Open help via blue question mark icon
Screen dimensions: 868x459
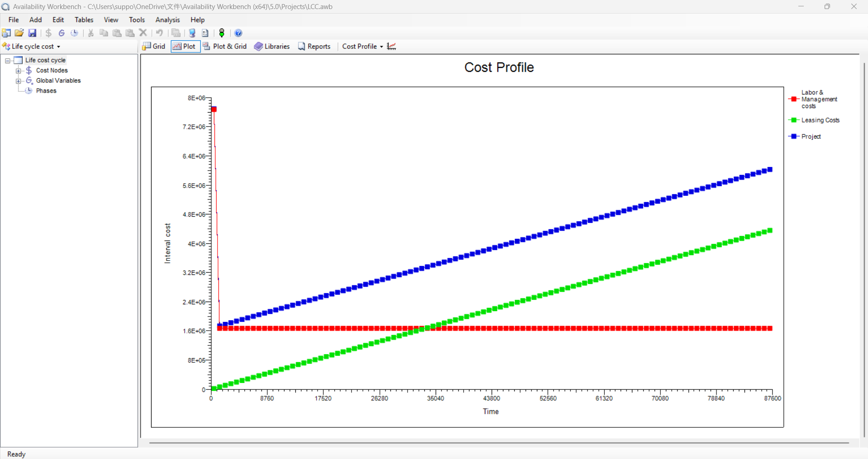click(x=238, y=33)
